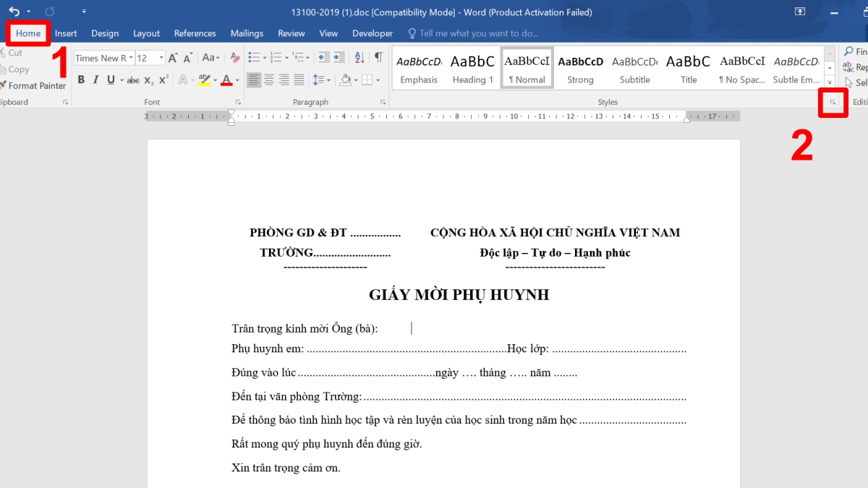Switch to the Insert ribbon tab
This screenshot has height=488, width=868.
(66, 33)
